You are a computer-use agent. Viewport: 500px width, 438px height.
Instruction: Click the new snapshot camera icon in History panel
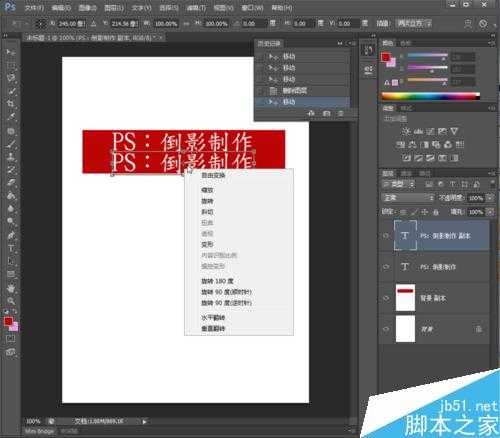[x=326, y=114]
